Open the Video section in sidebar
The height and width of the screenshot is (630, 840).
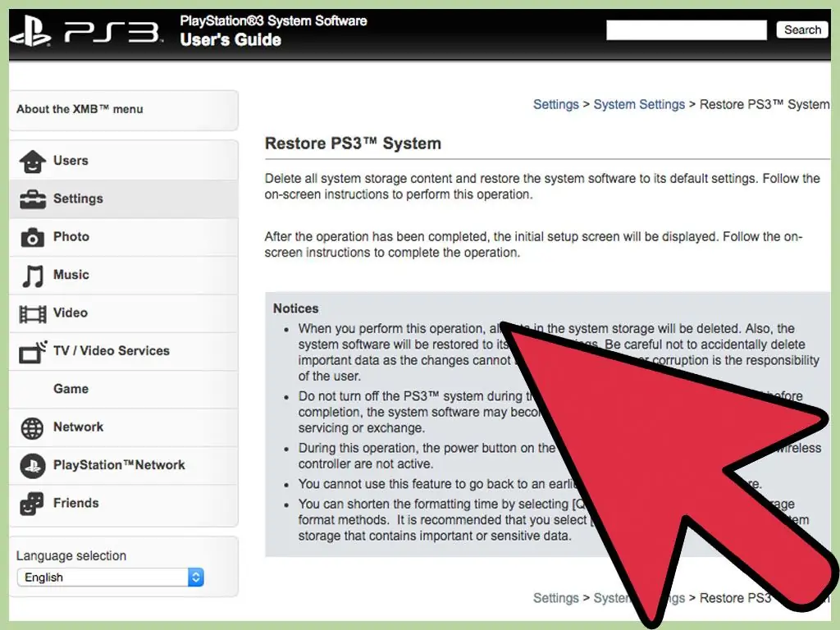tap(124, 313)
